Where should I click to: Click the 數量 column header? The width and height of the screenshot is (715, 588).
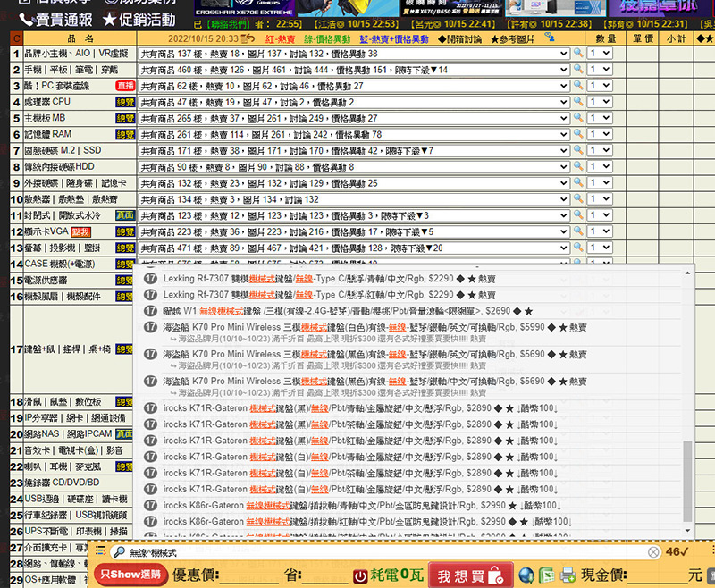click(x=606, y=38)
